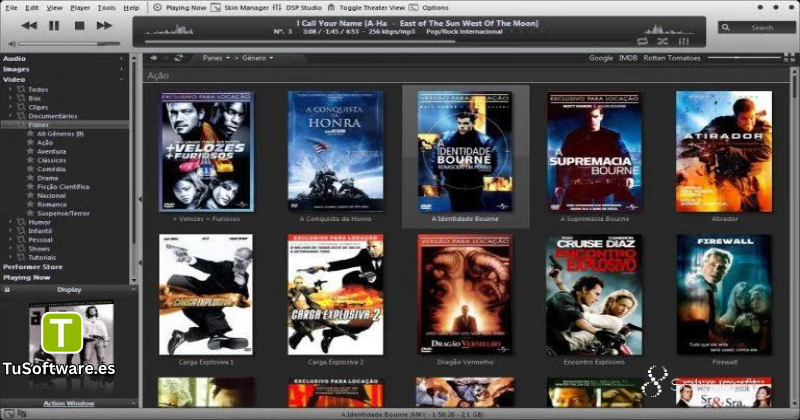
Task: Expand the Shows tree node
Action: click(11, 249)
